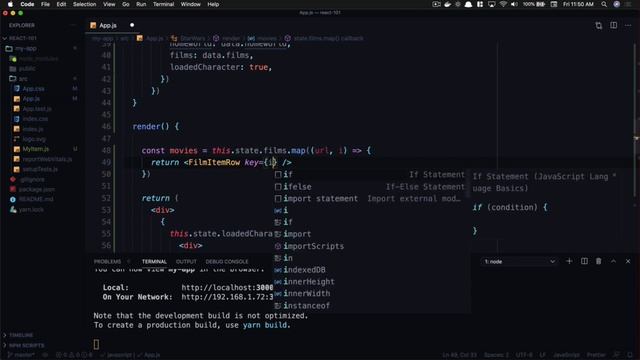Collapse the my-app folder
This screenshot has height=360, width=640.
click(x=26, y=49)
